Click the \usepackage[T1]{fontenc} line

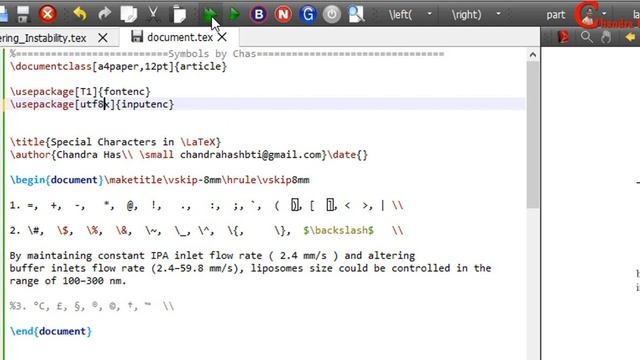[80, 91]
